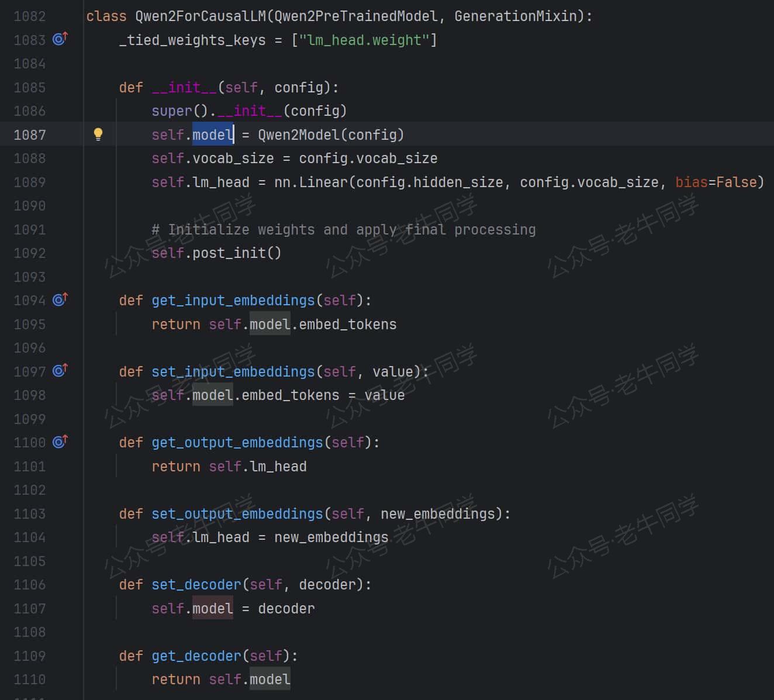This screenshot has height=700, width=774.
Task: Click highlighted model on line 1110
Action: 270,680
